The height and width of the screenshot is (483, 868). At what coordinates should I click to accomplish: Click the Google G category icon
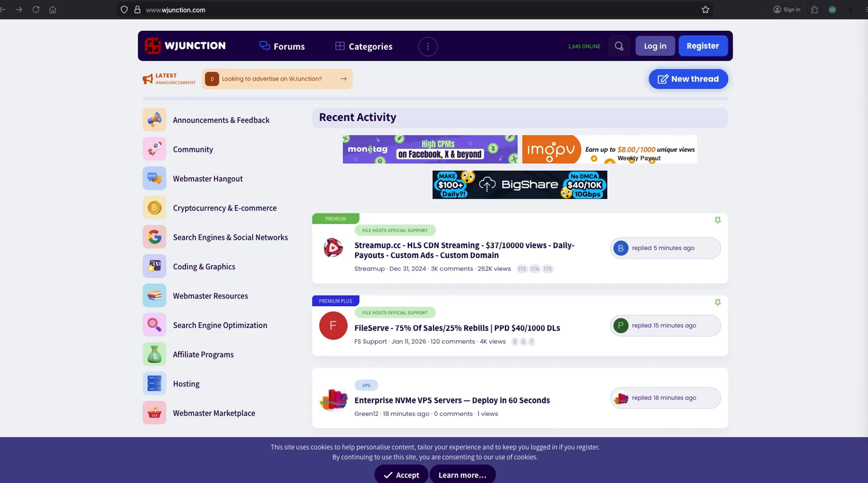154,237
